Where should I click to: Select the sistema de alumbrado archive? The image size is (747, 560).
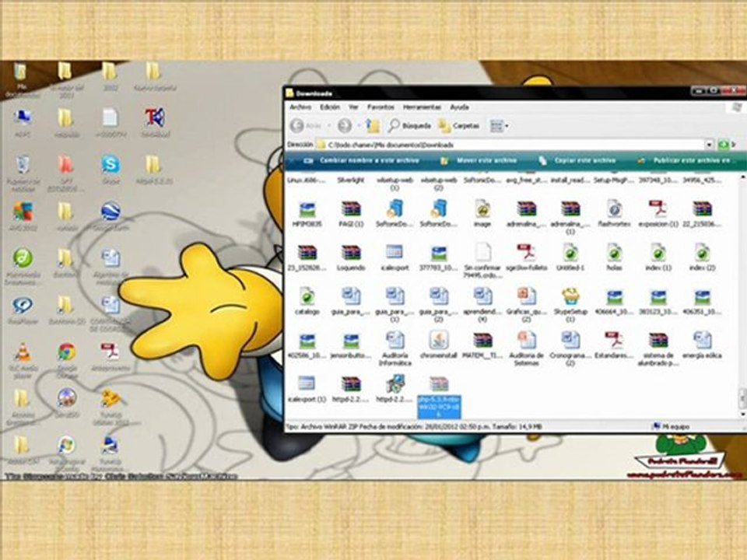658,348
